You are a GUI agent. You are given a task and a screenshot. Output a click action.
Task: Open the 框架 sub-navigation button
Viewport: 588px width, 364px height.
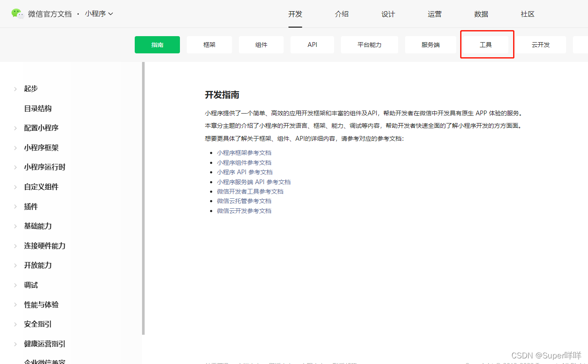click(x=209, y=45)
